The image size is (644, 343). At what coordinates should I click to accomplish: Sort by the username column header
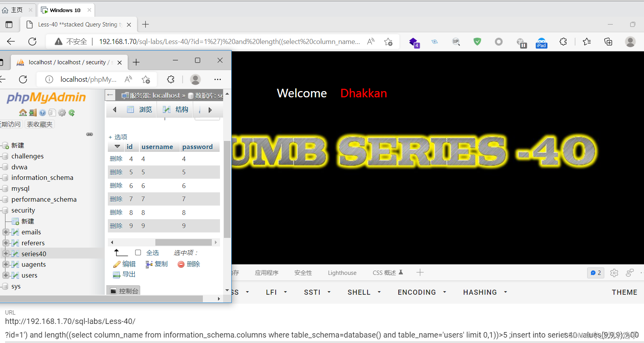coord(157,147)
